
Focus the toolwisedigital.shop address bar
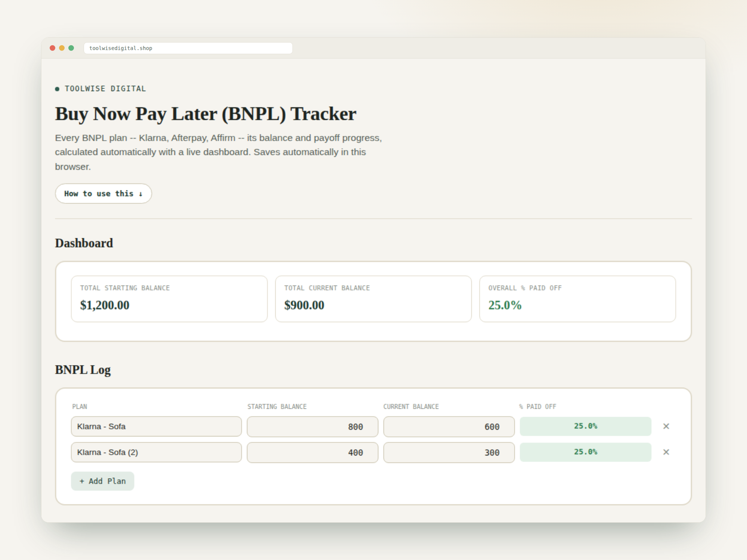click(x=188, y=48)
